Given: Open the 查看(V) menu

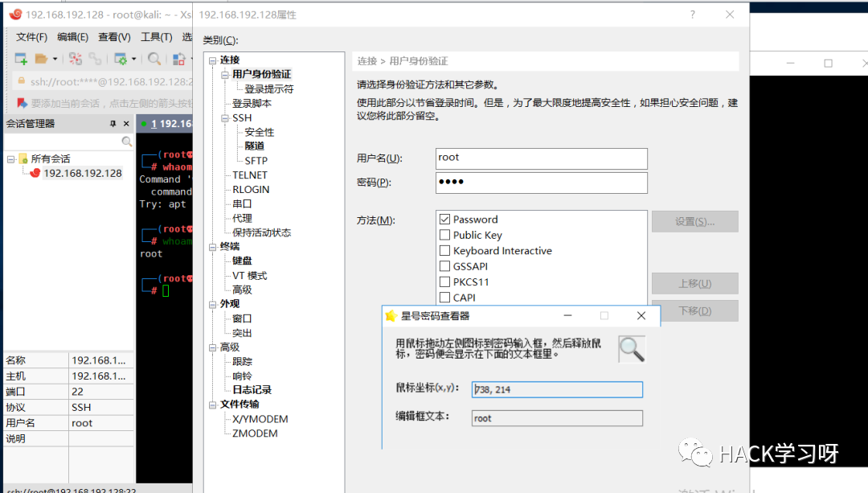Looking at the screenshot, I should tap(114, 37).
